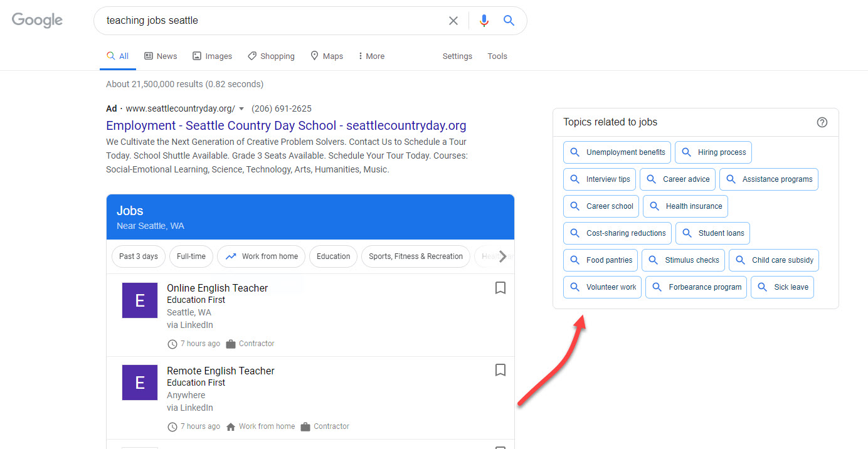Image resolution: width=868 pixels, height=449 pixels.
Task: Open the Maps tab
Action: (327, 56)
